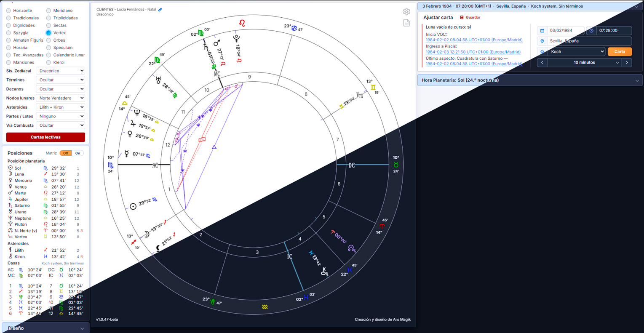Click the Moon glyph at 13°30' on the wheel

point(147,234)
